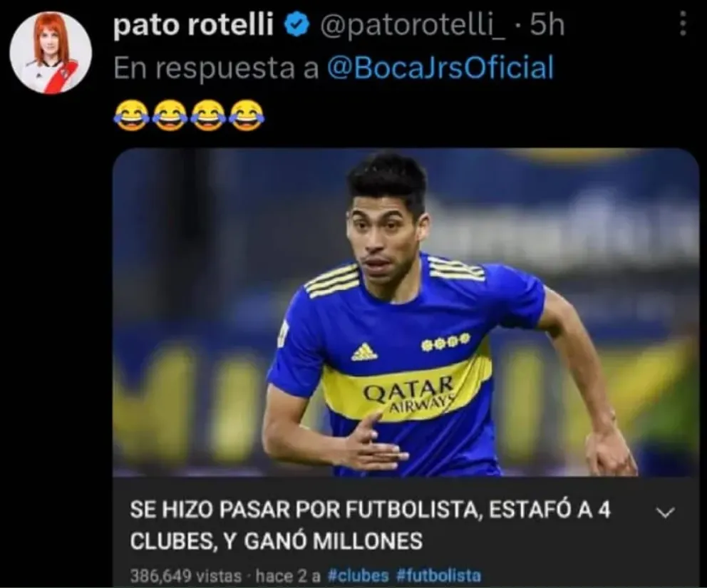
Task: Click the last laughing emoji
Action: pos(247,115)
